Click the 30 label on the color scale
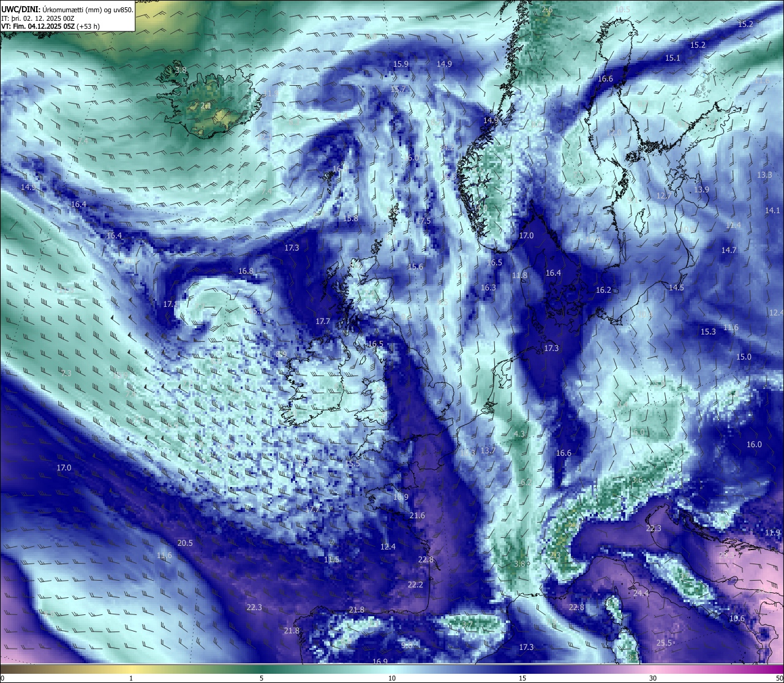784x683 pixels. pos(653,678)
